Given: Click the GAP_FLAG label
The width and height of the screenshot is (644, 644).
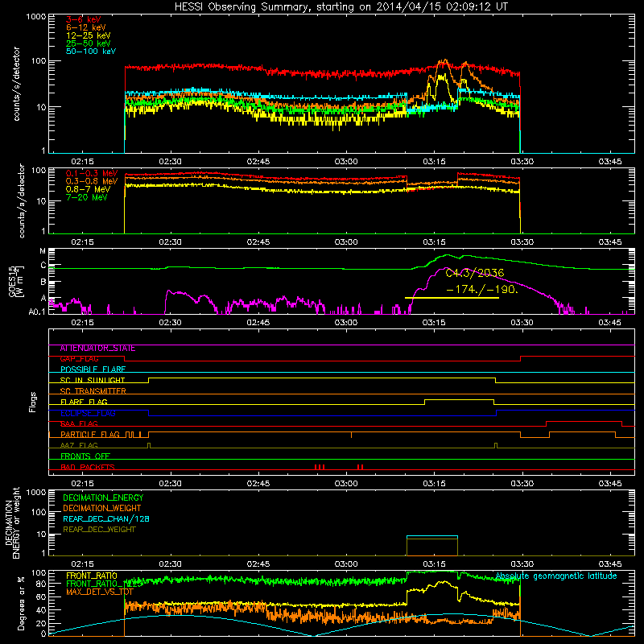Looking at the screenshot, I should tap(79, 359).
